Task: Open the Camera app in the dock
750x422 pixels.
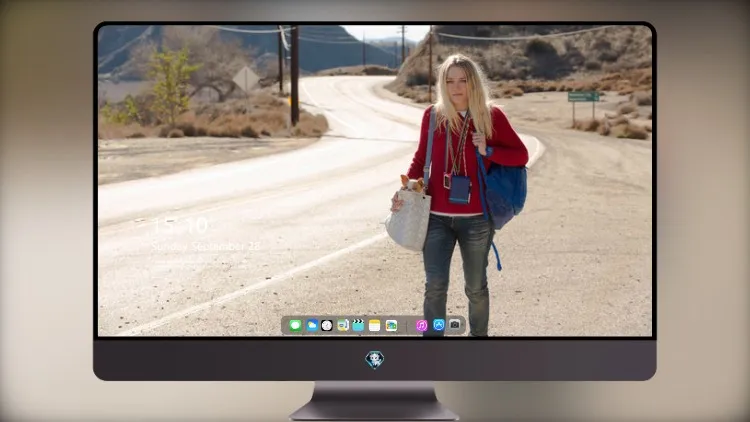Action: [455, 325]
